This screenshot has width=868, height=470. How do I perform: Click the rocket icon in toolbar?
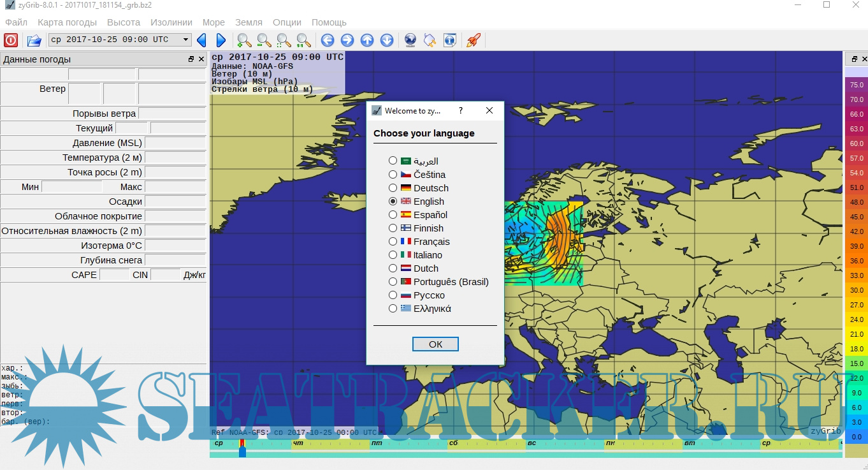tap(473, 40)
